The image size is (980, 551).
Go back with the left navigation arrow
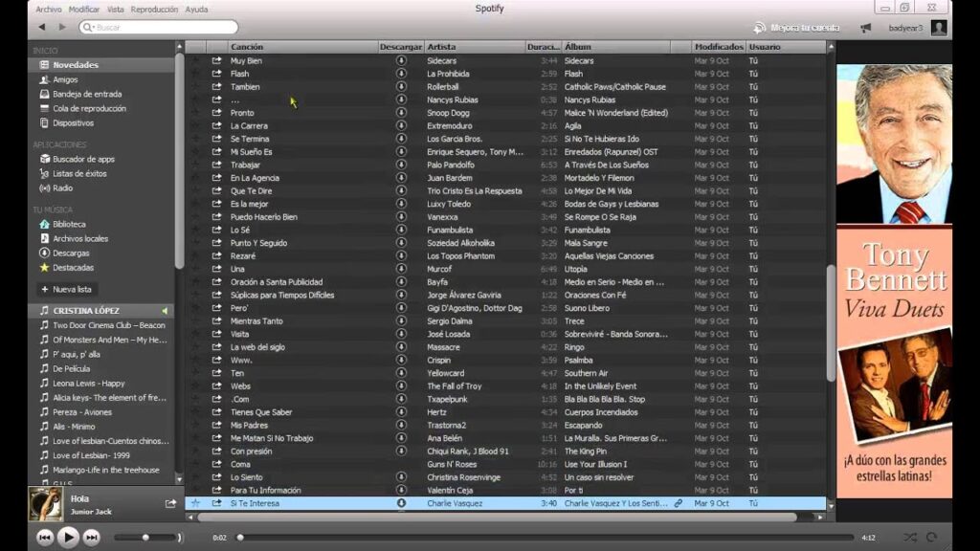pyautogui.click(x=42, y=27)
